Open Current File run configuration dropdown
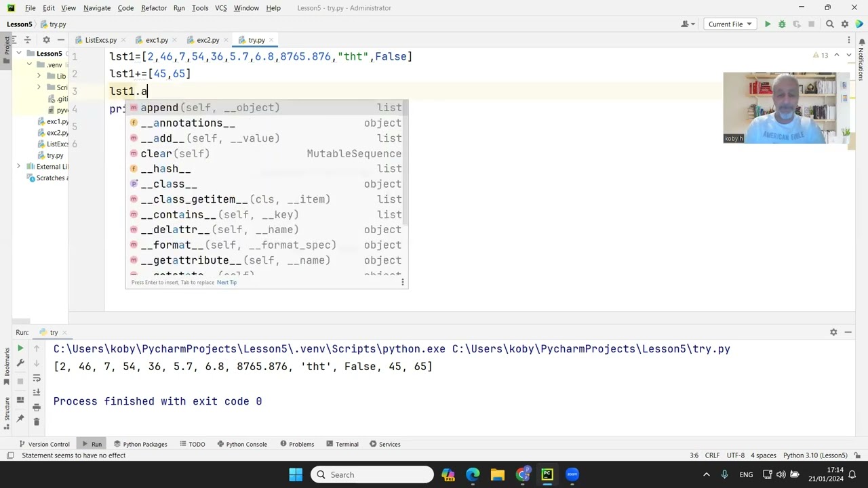868x488 pixels. point(730,24)
